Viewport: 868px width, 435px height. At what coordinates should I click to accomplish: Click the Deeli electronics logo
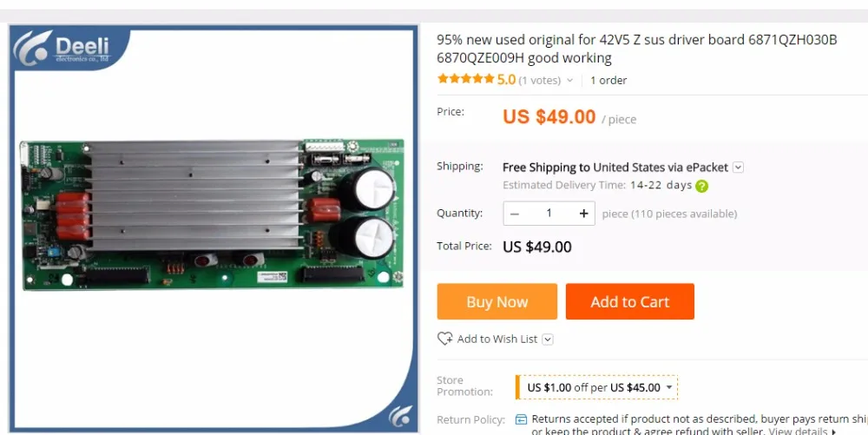coord(62,48)
